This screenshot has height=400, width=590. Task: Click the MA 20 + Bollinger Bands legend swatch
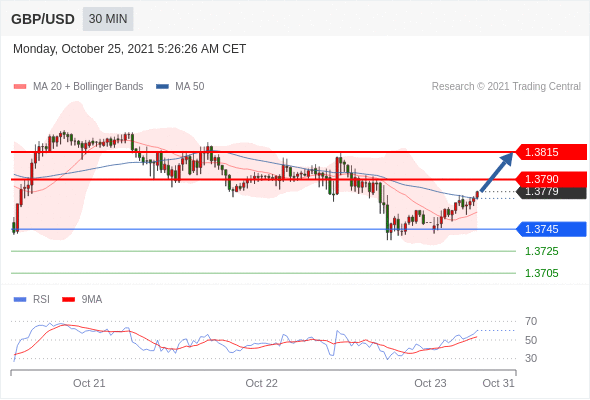(20, 87)
